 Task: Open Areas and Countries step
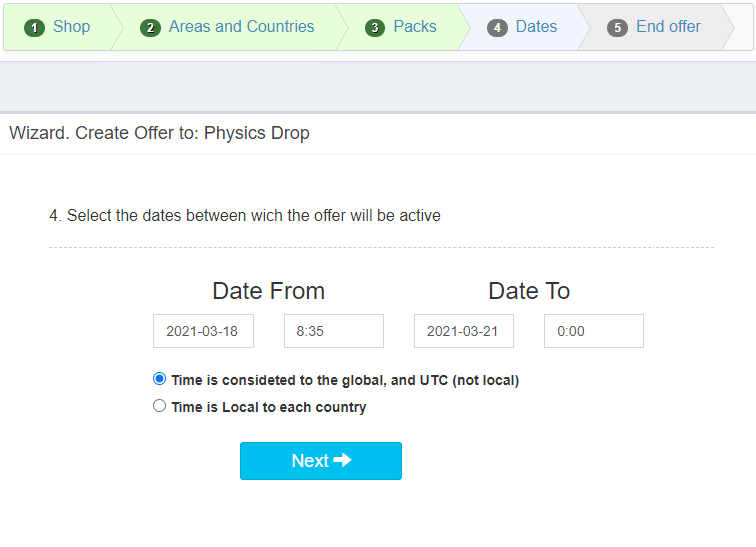(x=227, y=27)
